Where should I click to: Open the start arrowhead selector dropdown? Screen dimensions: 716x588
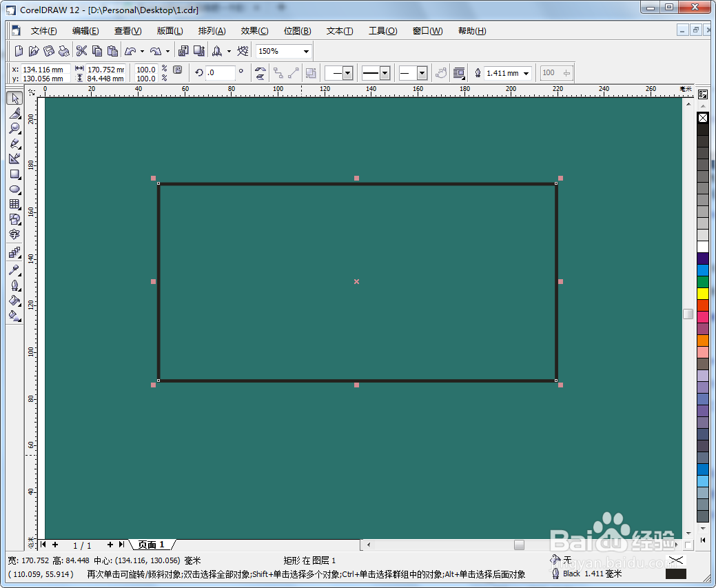coord(347,73)
